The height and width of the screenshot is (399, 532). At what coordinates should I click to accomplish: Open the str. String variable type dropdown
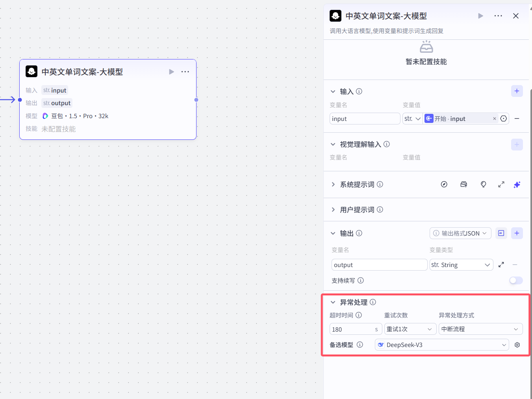click(x=462, y=265)
